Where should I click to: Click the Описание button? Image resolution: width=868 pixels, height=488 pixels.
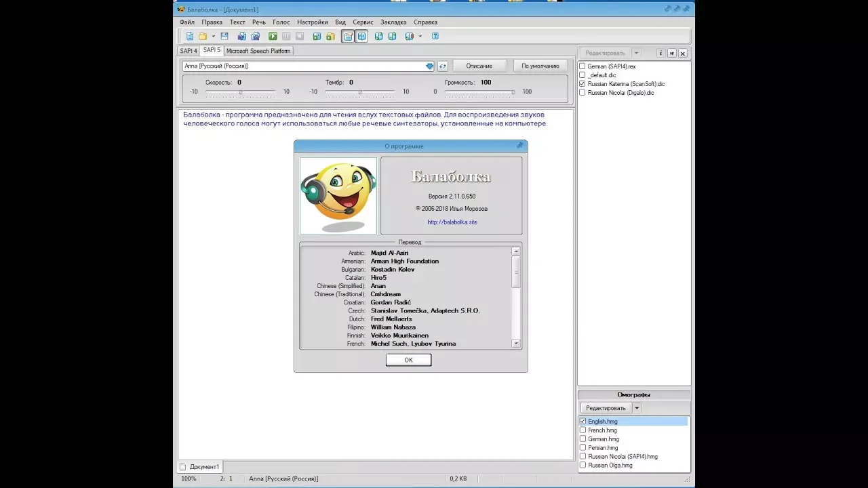point(479,66)
